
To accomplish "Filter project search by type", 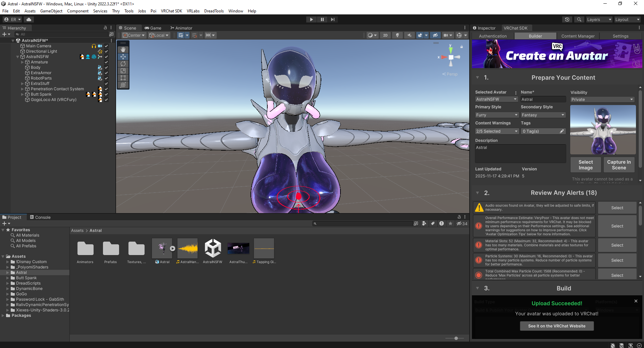I will (424, 223).
